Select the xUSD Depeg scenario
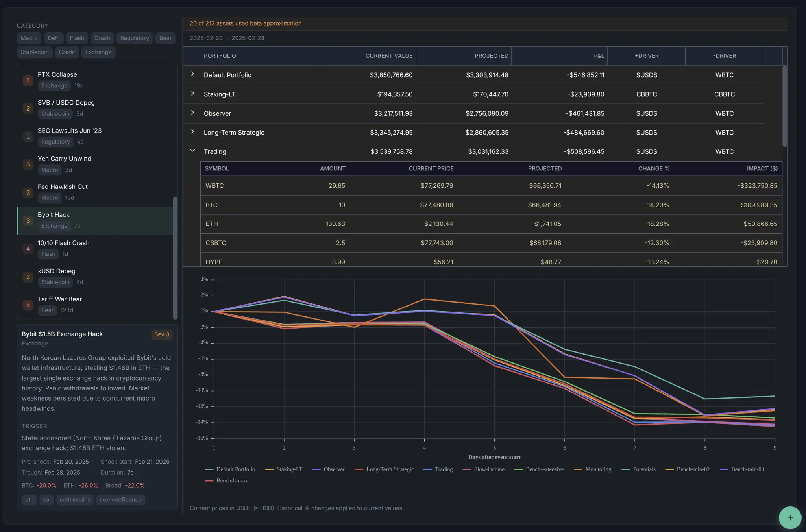This screenshot has height=532, width=806. click(x=95, y=277)
